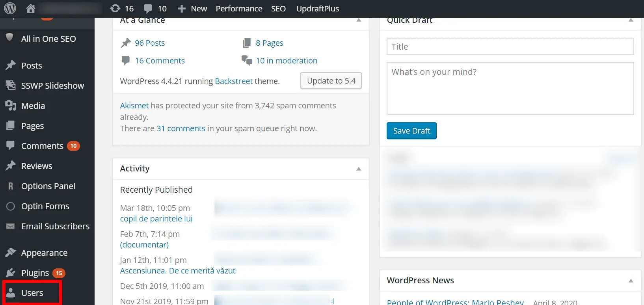This screenshot has width=644, height=305.
Task: Click the comments bubble icon showing 10
Action: pyautogui.click(x=148, y=8)
